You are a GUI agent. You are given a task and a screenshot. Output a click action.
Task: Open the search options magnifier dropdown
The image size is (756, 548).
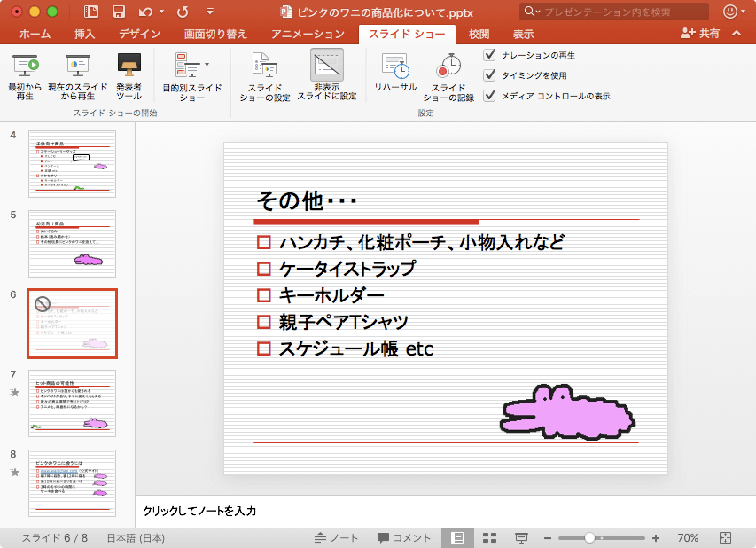click(x=532, y=12)
